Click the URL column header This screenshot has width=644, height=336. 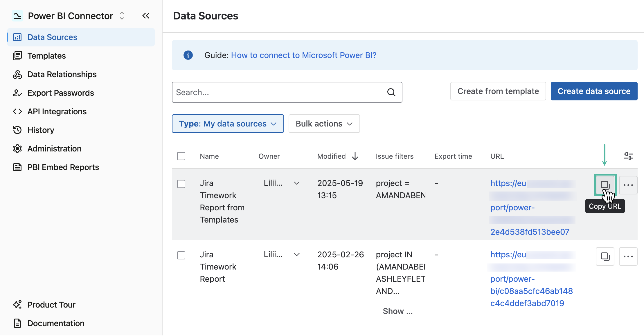pos(497,156)
